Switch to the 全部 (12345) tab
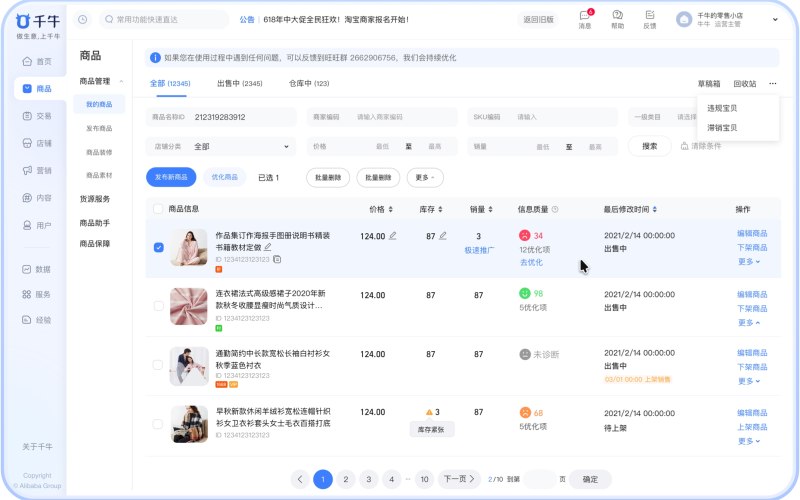 (170, 84)
